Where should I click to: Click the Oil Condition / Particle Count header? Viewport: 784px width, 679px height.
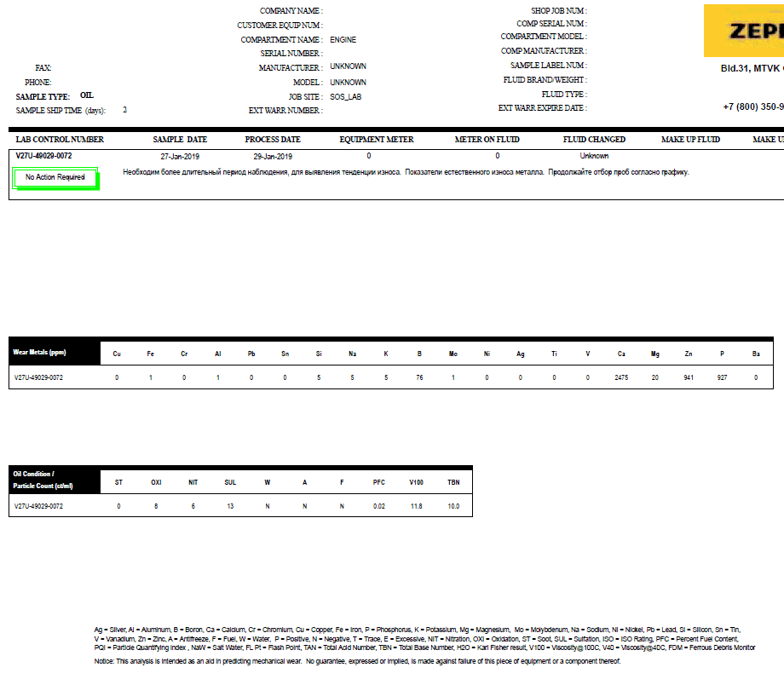point(34,480)
